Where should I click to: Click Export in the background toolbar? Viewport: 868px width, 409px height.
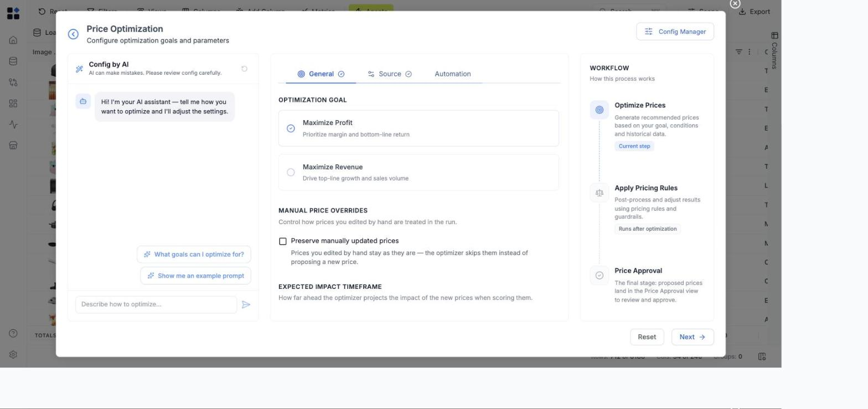tap(754, 12)
